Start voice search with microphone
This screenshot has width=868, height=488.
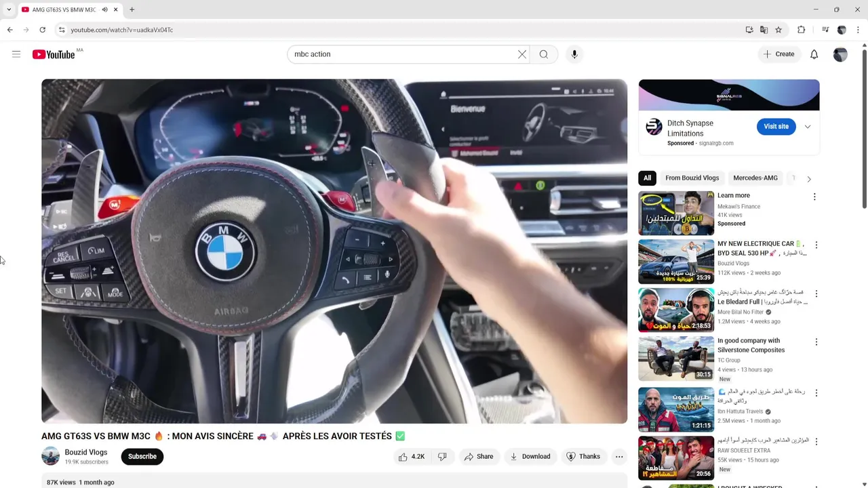tap(574, 54)
